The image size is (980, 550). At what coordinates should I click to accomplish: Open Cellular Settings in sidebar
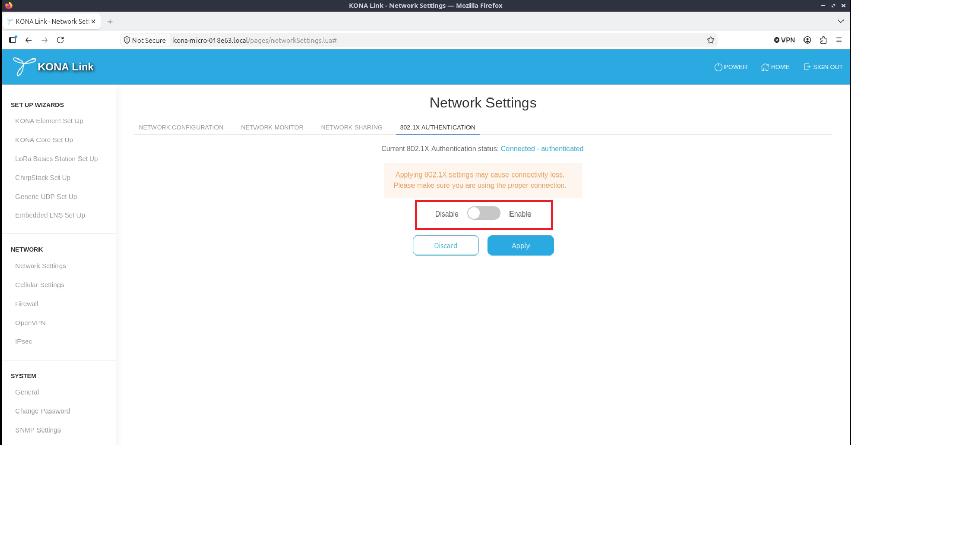[x=40, y=285]
